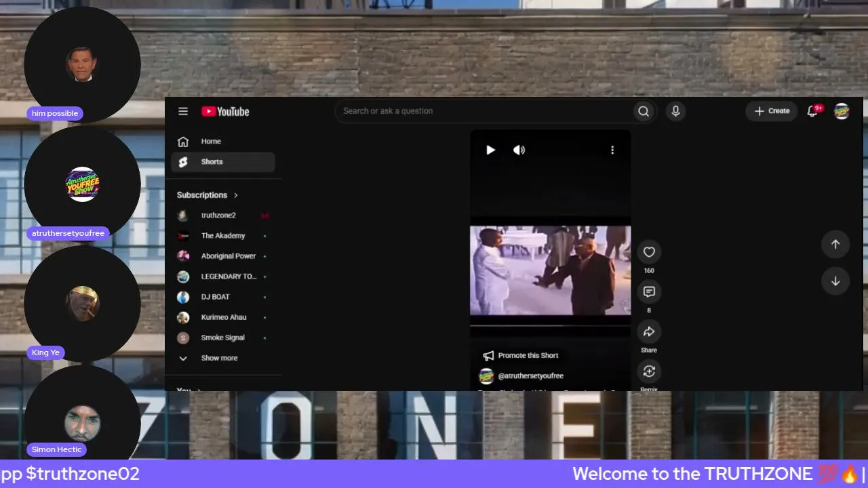Go to the previous Short with up arrow
Image resolution: width=868 pixels, height=488 pixels.
pos(835,244)
